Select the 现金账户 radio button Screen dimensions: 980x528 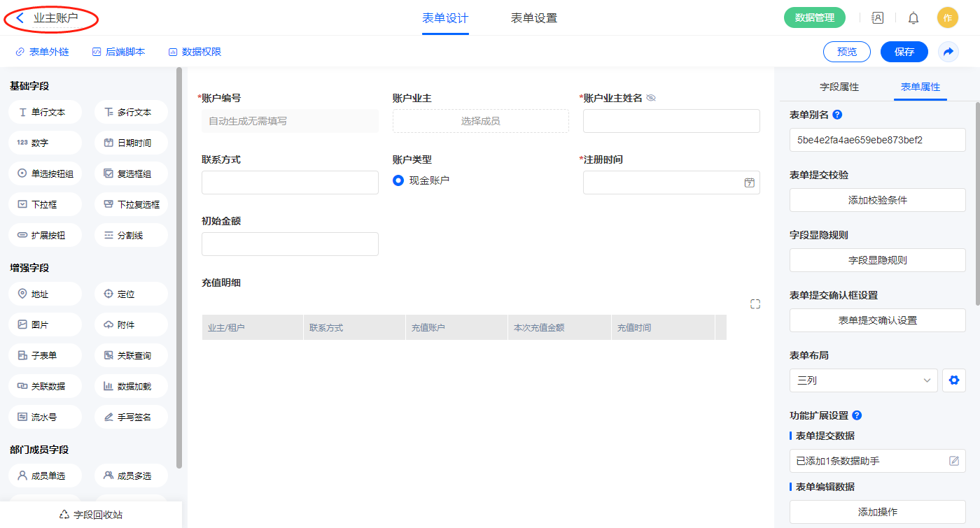pos(398,180)
